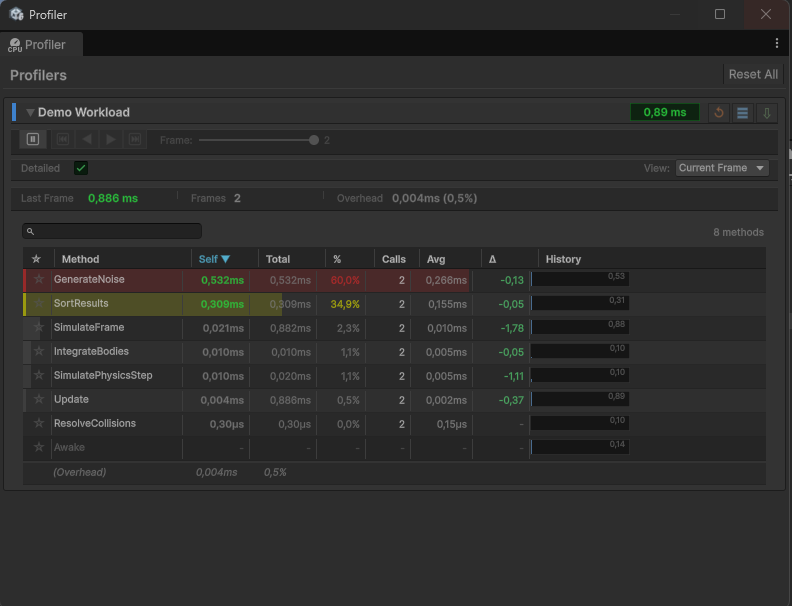Viewport: 792px width, 606px height.
Task: Click the 0,89 ms timing badge
Action: click(665, 112)
